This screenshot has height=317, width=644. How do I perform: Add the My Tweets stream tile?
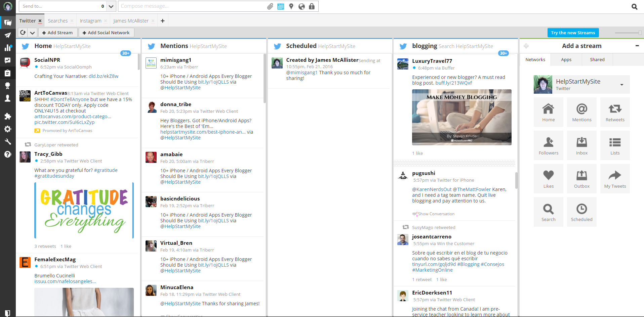(x=615, y=179)
